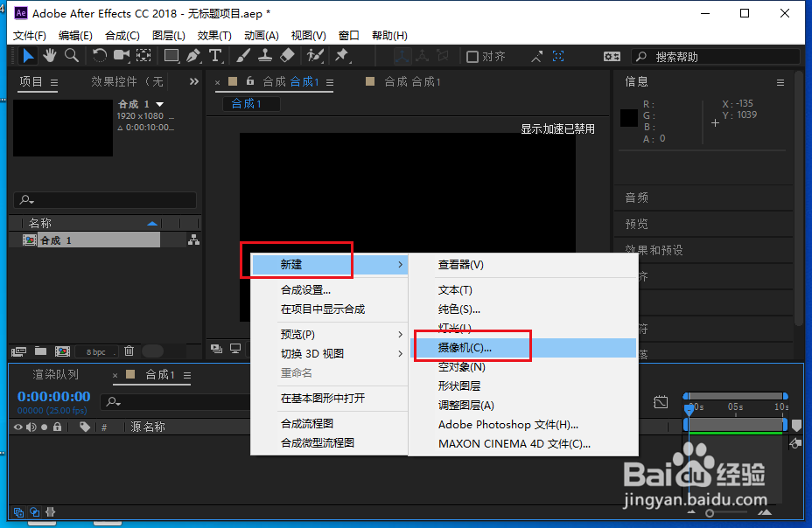Toggle Layer Switches pane at timeline bottom

pyautogui.click(x=18, y=512)
